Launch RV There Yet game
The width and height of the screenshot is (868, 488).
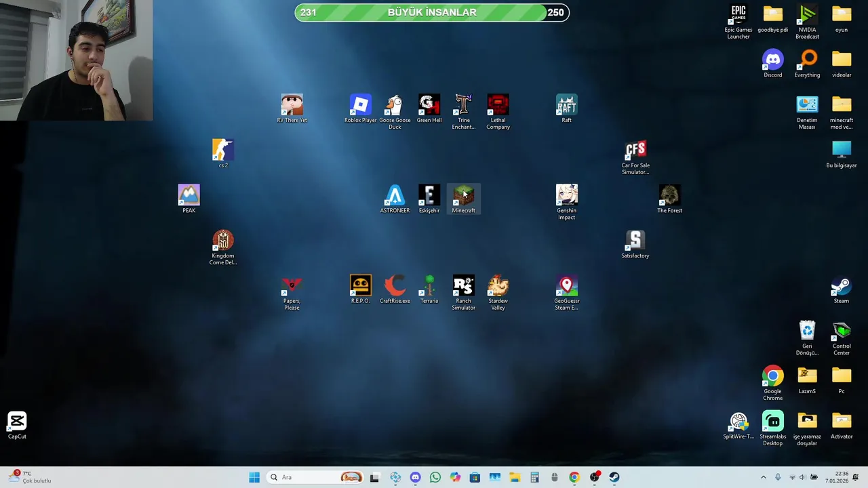pos(292,108)
